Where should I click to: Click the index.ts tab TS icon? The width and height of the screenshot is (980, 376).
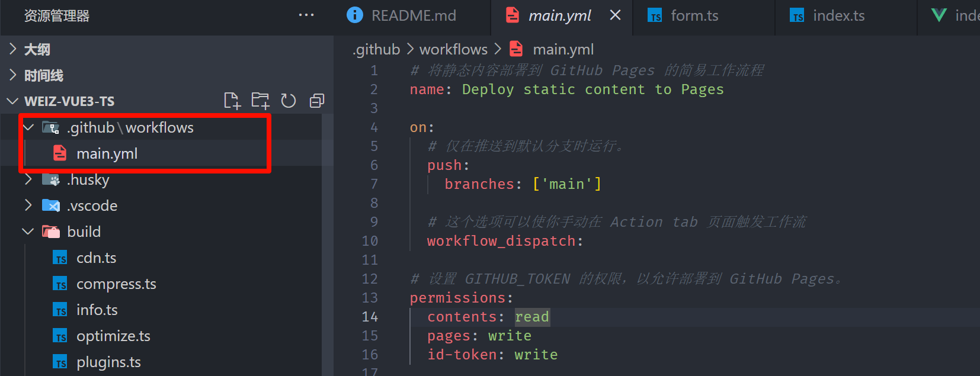[x=797, y=15]
